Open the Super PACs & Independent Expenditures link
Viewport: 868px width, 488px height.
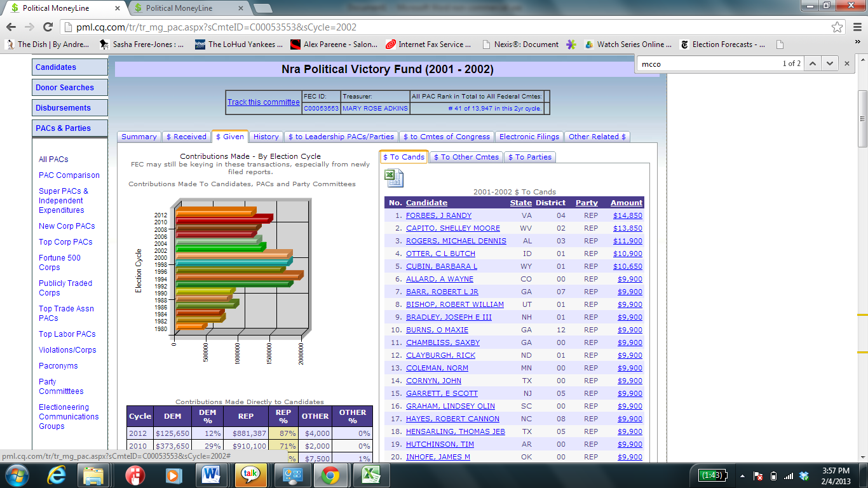[64, 201]
